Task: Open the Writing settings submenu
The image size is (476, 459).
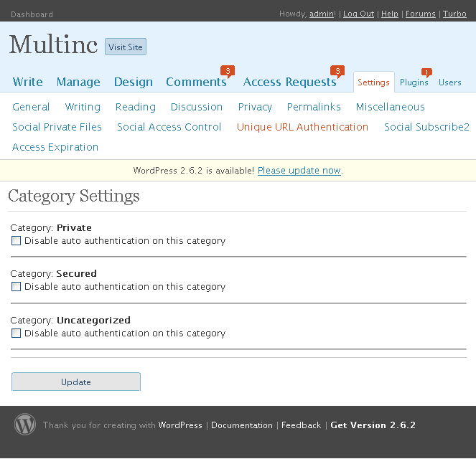Action: [83, 107]
